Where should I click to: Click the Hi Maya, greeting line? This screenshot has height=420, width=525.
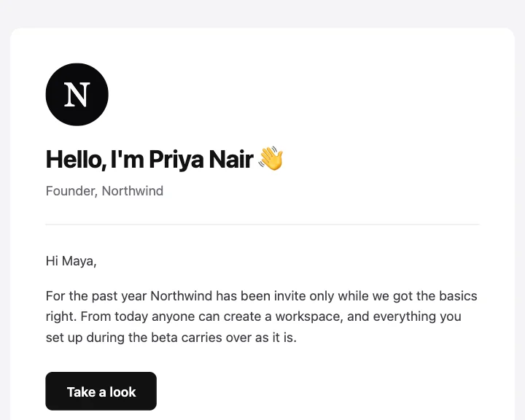pyautogui.click(x=71, y=261)
